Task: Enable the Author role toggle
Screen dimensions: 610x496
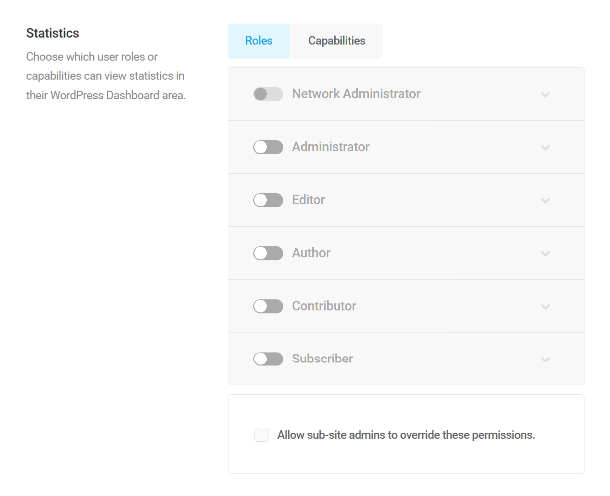Action: tap(268, 253)
